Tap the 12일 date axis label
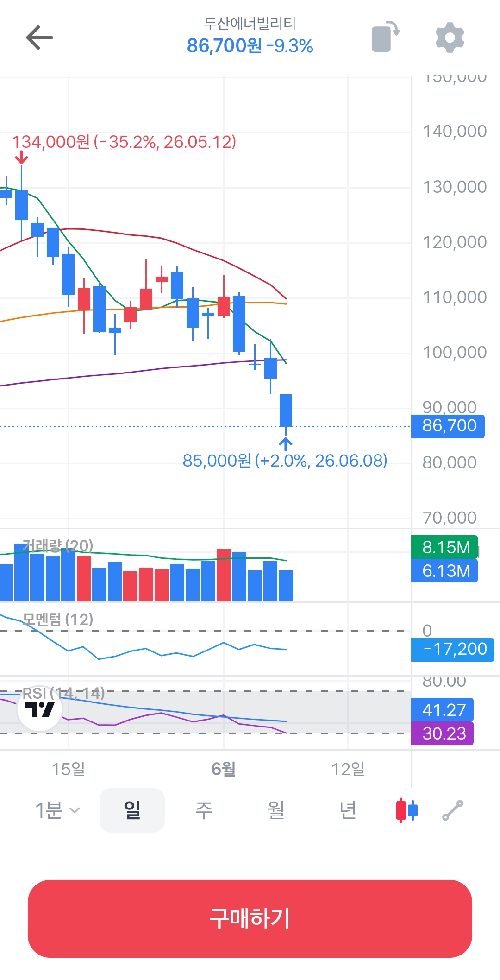This screenshot has width=500, height=980. [x=348, y=769]
